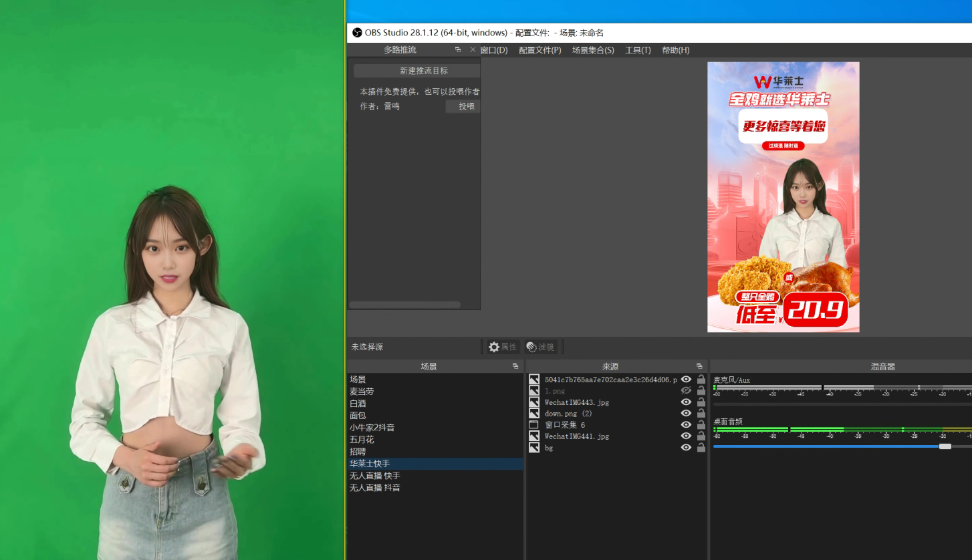Image resolution: width=972 pixels, height=560 pixels.
Task: Open the 窗口(D) menu
Action: [x=494, y=50]
